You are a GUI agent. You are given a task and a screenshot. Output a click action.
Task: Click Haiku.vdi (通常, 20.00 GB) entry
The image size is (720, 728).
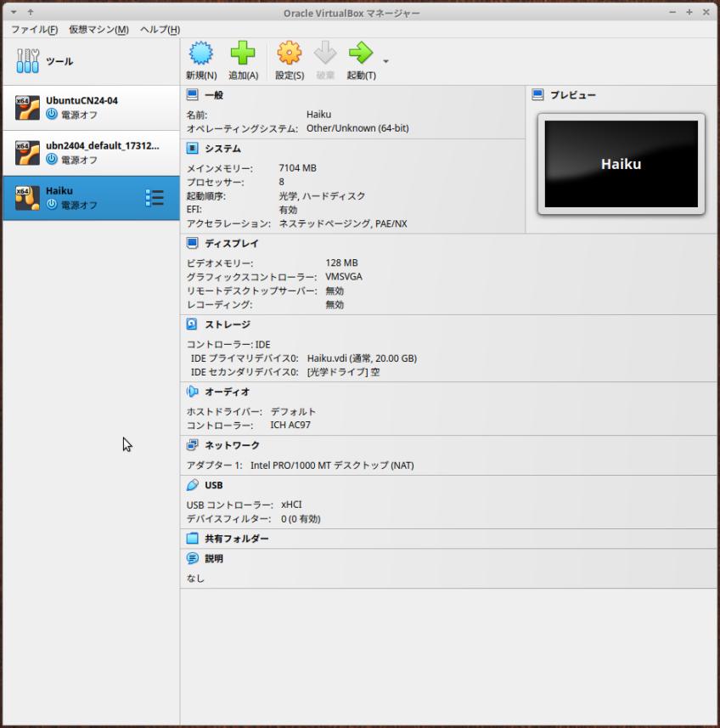362,358
